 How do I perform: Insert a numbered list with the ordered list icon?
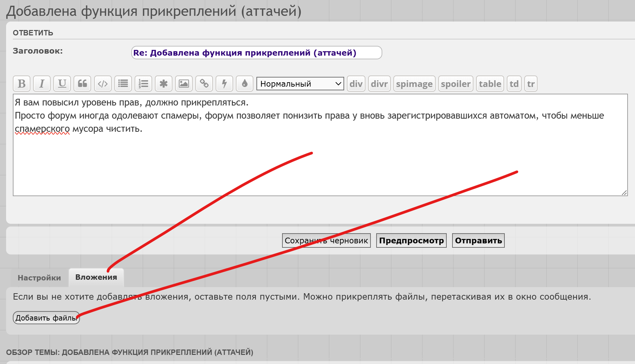tap(143, 84)
